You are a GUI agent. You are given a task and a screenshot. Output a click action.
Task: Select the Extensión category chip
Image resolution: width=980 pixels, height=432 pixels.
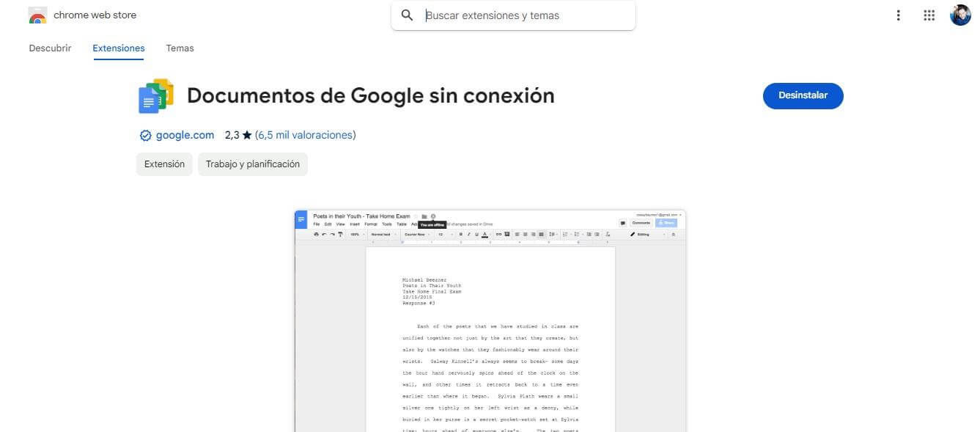coord(163,164)
